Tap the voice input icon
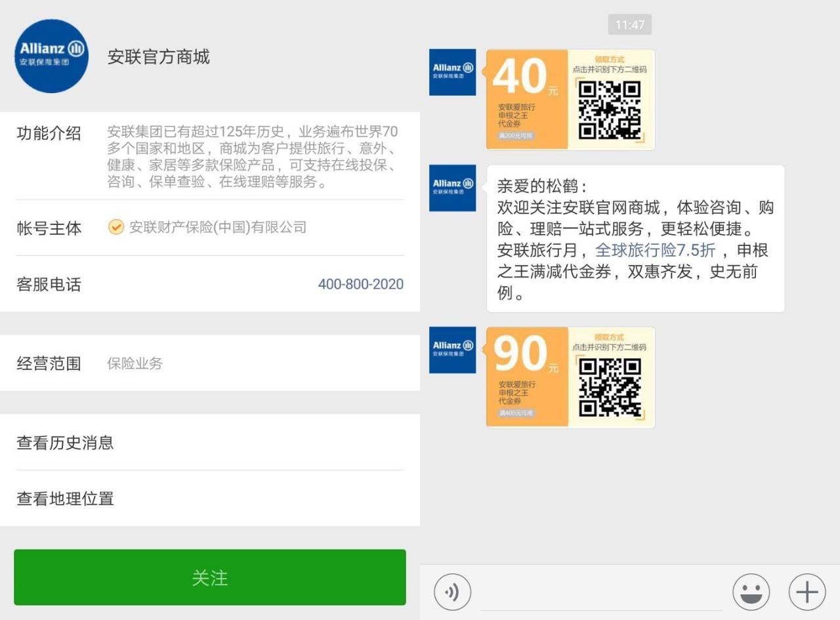 [x=452, y=592]
